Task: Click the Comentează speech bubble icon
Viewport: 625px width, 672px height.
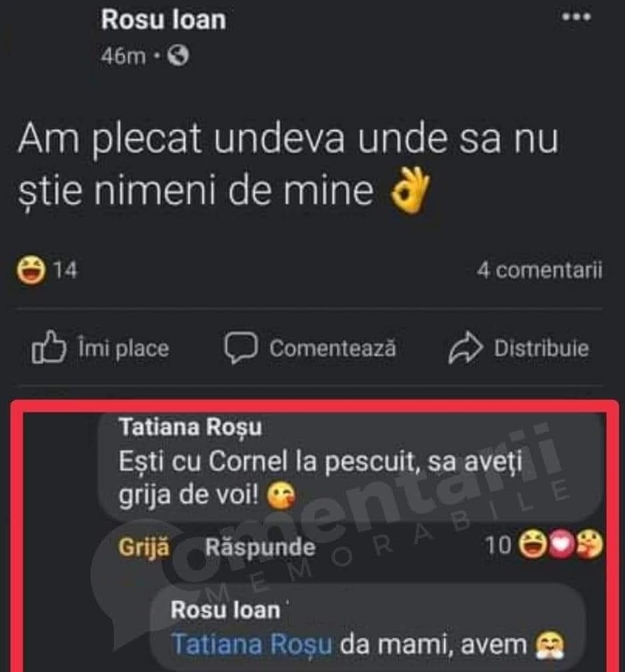Action: [x=240, y=348]
